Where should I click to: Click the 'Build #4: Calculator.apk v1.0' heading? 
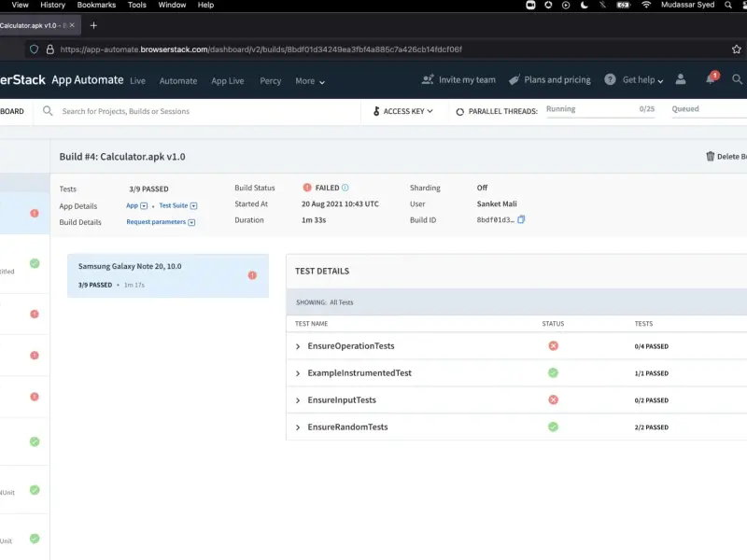click(x=122, y=157)
